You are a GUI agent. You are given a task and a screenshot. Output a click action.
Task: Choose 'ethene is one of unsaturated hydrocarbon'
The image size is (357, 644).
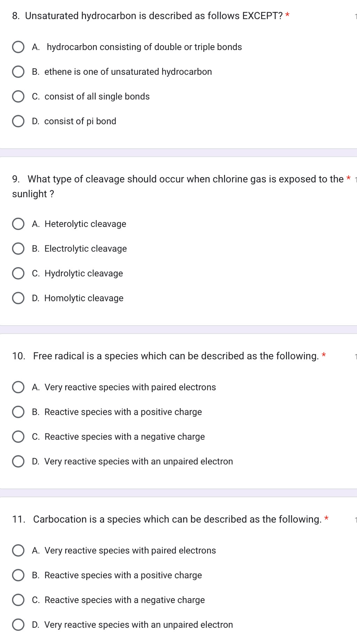(18, 72)
